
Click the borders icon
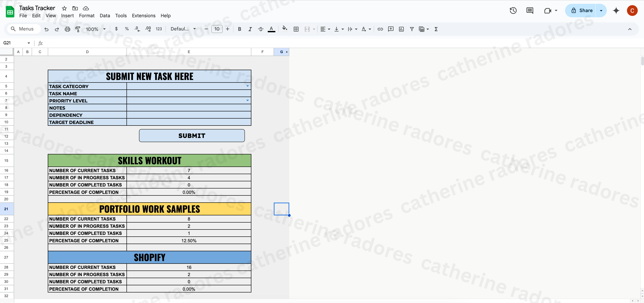pyautogui.click(x=296, y=29)
